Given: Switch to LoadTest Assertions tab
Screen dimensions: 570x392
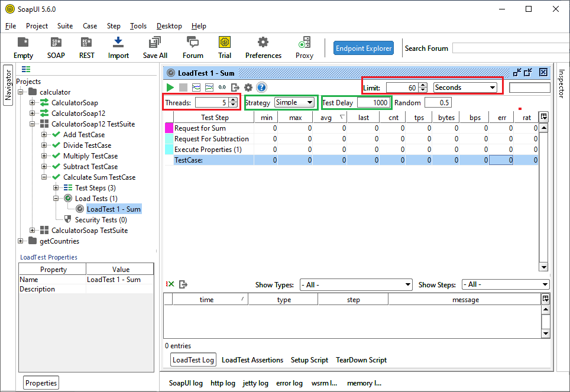Looking at the screenshot, I should click(252, 360).
